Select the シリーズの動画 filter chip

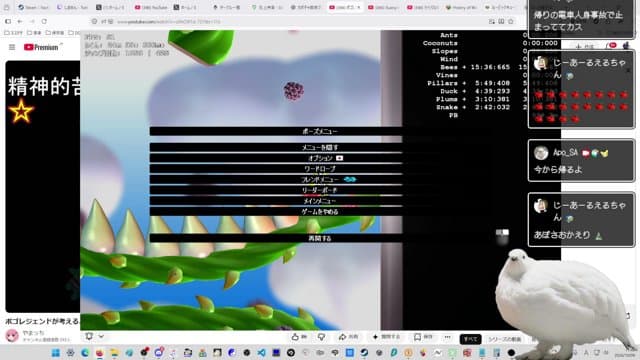(x=504, y=339)
